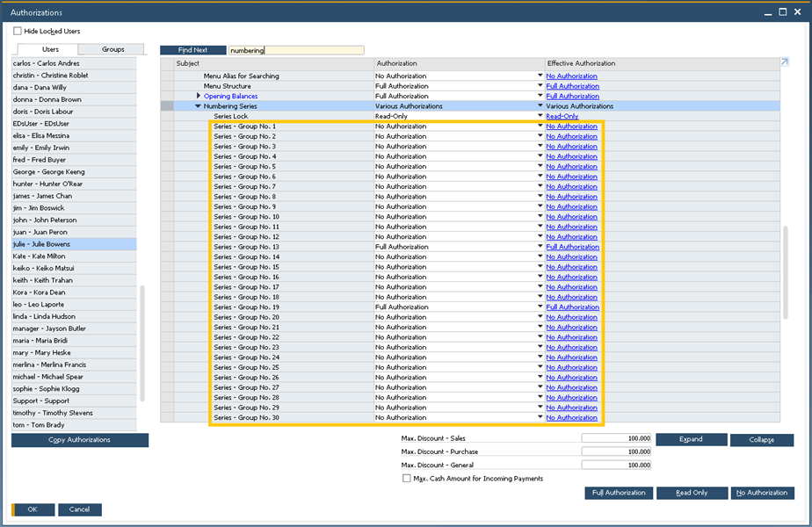Collapse the Numbering Series tree node
The height and width of the screenshot is (527, 812).
tap(199, 106)
